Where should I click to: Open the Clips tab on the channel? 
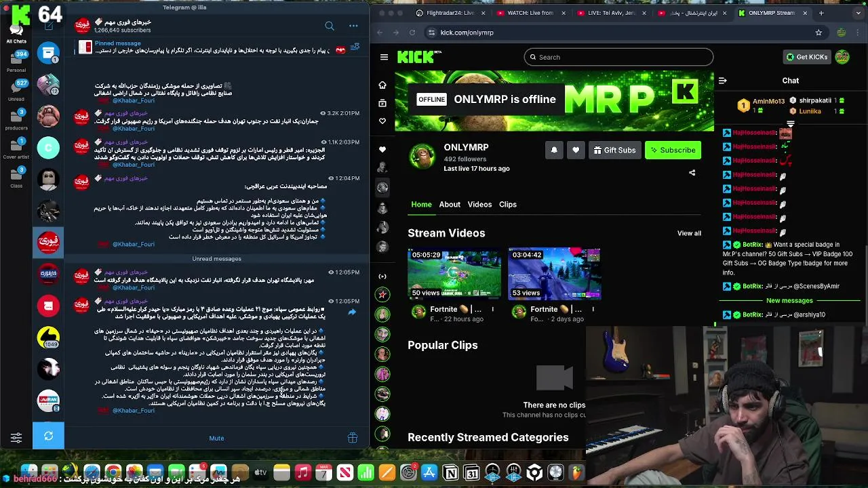pos(508,205)
